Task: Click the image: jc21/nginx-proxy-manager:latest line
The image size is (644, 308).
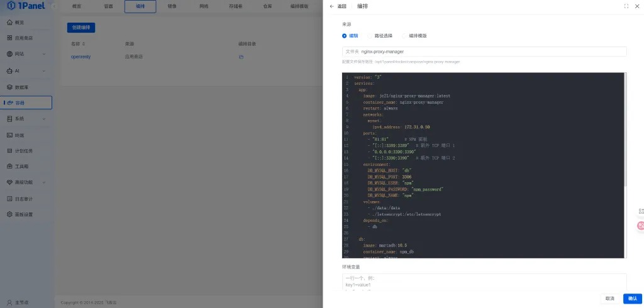Action: click(x=407, y=96)
